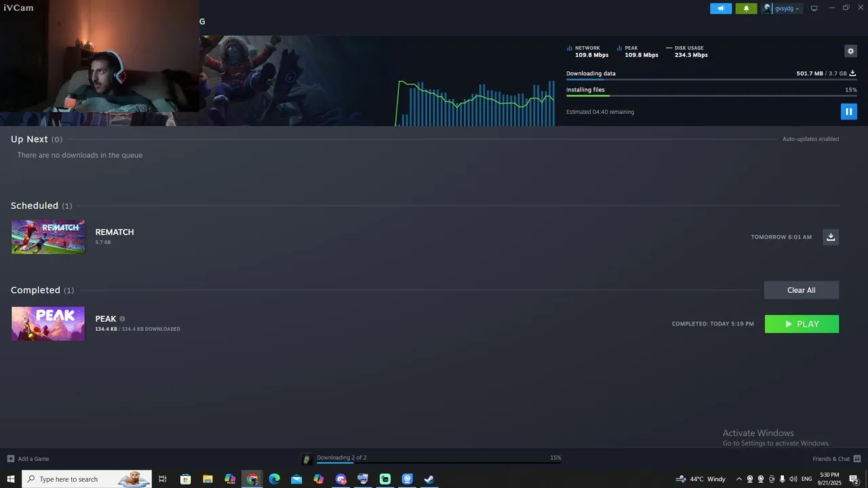Click Add a Game at bottom left
Image resolution: width=868 pixels, height=488 pixels.
(28, 459)
